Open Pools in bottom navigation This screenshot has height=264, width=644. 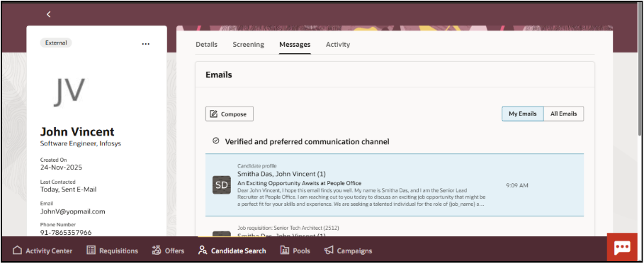click(295, 251)
